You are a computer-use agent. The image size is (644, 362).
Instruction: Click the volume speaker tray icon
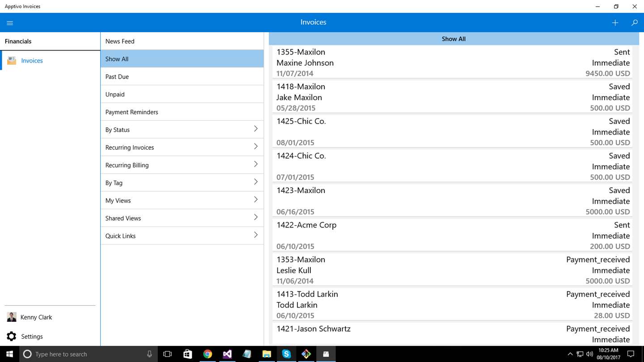(589, 354)
